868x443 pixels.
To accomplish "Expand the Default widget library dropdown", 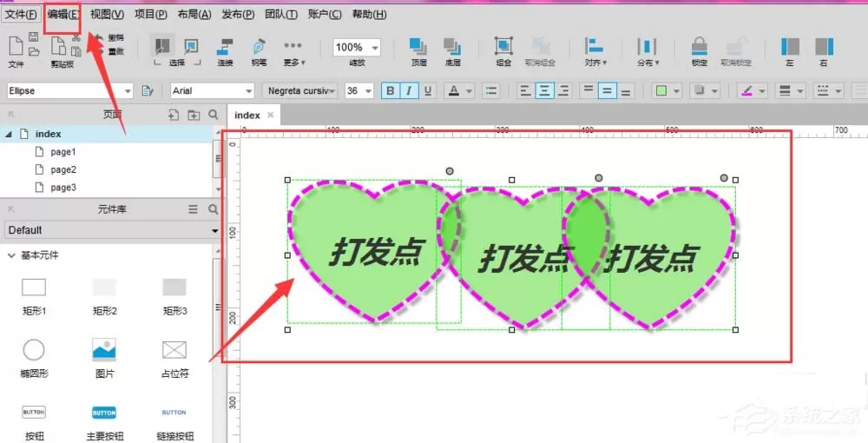I will pos(112,230).
